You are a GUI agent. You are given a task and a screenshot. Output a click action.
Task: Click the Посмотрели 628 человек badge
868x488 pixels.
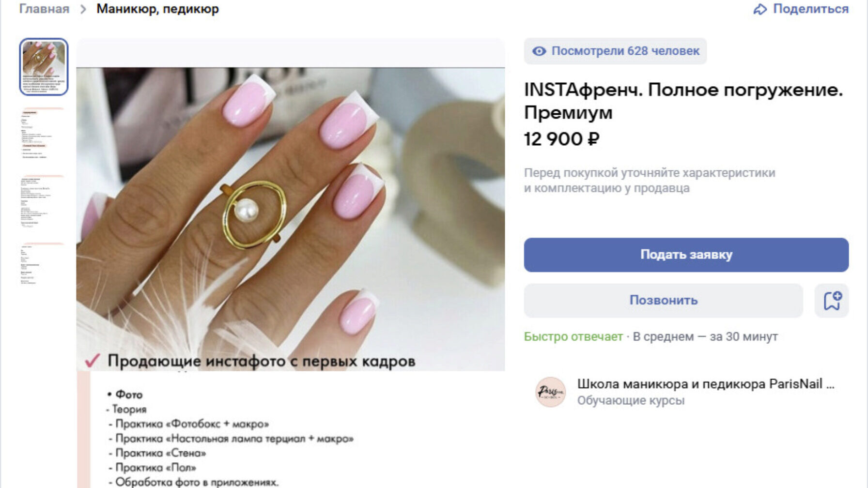click(x=615, y=51)
